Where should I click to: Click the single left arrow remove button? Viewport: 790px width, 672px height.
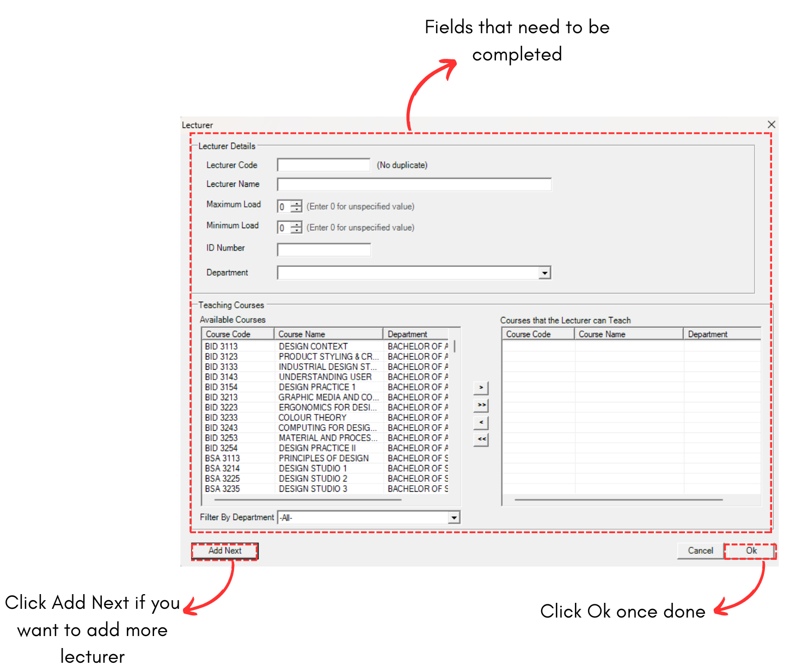pos(481,423)
